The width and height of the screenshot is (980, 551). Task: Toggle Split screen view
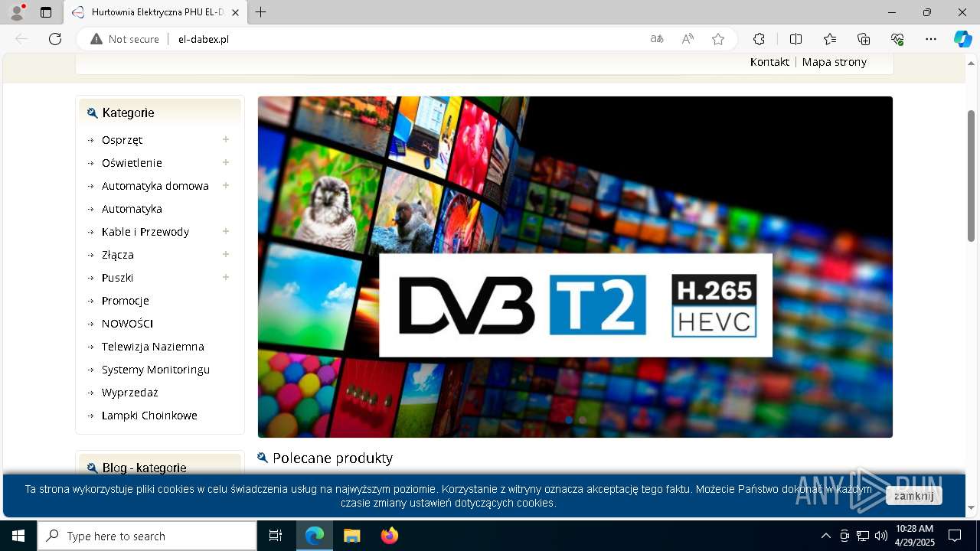click(x=795, y=39)
